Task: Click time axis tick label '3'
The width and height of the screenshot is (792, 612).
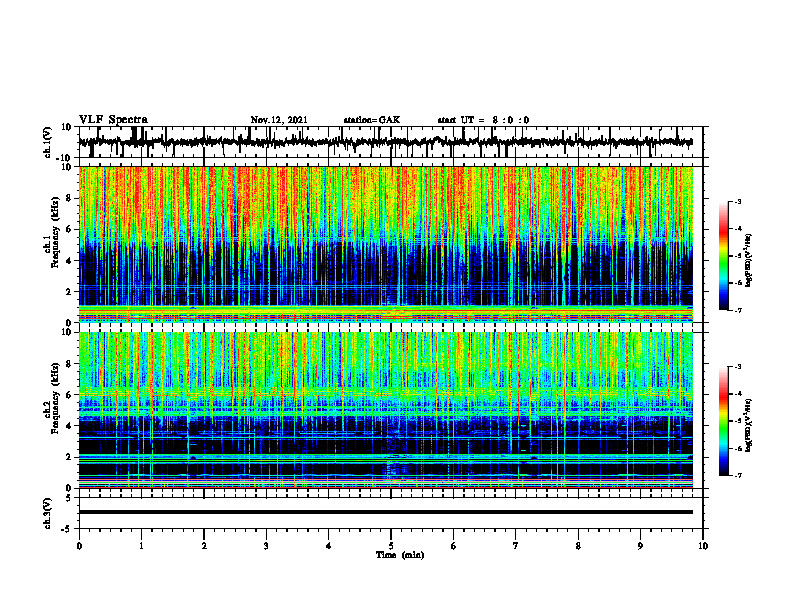Action: coord(266,546)
